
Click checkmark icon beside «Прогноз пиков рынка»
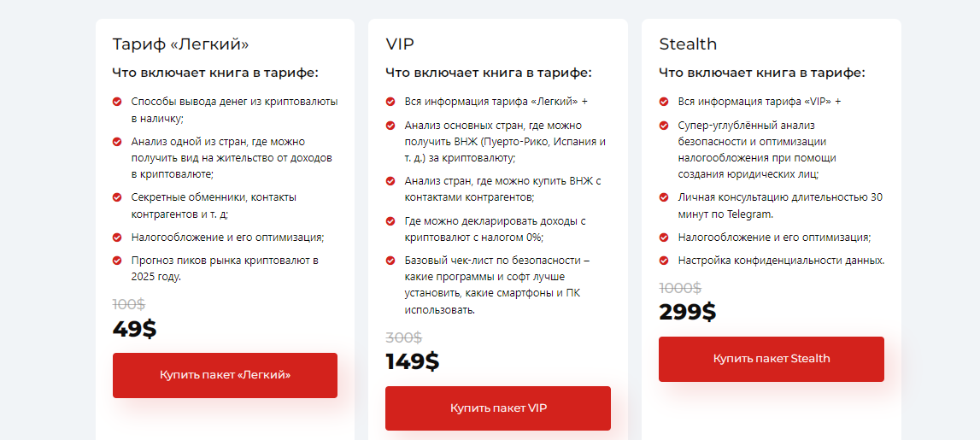coord(117,261)
